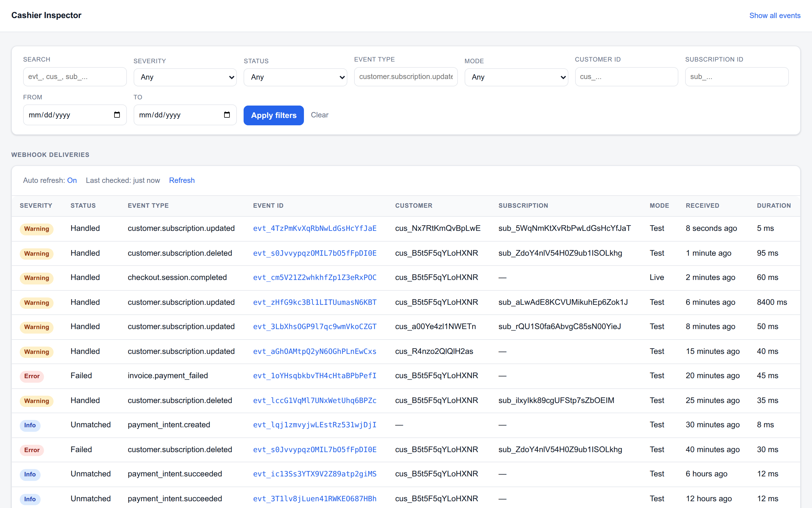Open event evt_lqj1zmvyjwLEstRz531wjDjI
812x508 pixels.
pos(314,425)
